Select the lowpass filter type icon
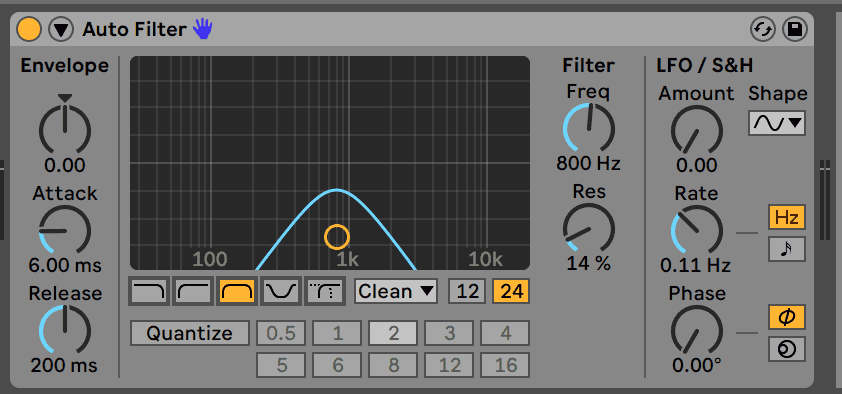842x394 pixels. pos(149,291)
